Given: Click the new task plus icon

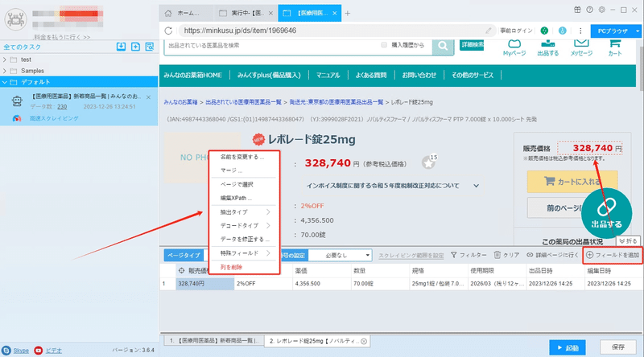Looking at the screenshot, I should click(135, 47).
